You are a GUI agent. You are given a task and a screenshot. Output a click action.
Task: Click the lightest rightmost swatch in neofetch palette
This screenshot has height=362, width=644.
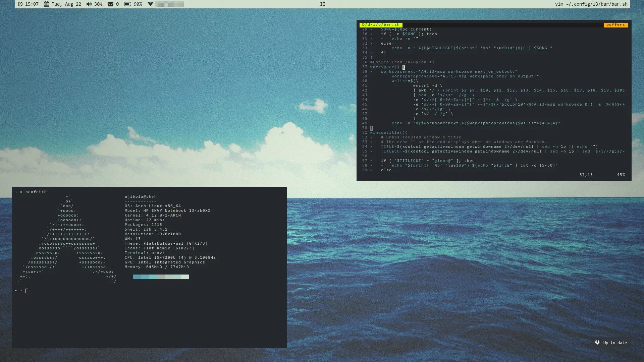point(185,277)
